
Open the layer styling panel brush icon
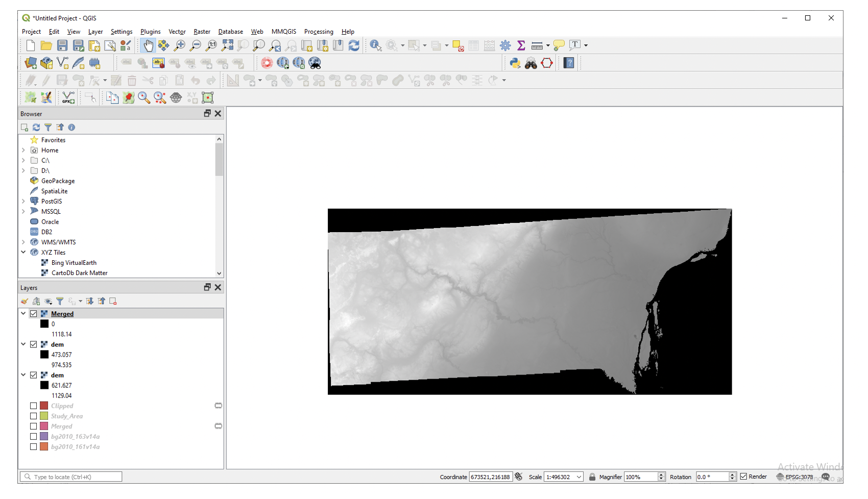coord(25,301)
